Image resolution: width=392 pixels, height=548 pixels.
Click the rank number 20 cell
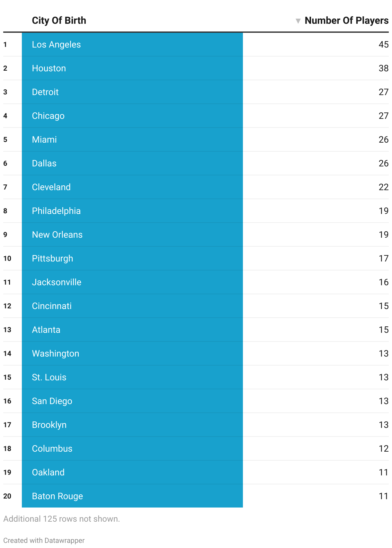pos(7,496)
